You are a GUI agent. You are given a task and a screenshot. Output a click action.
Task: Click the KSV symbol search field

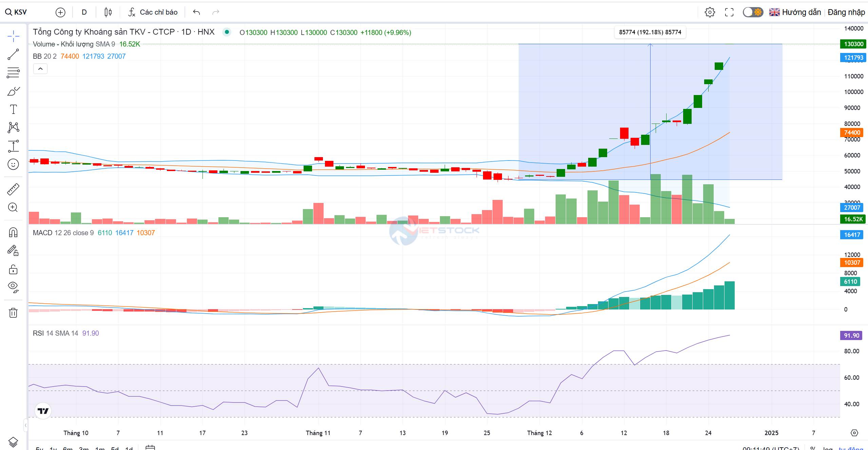coord(20,12)
